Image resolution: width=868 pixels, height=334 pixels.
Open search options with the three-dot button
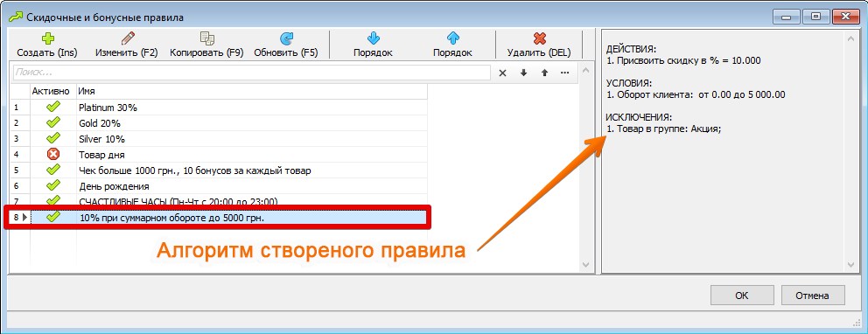point(564,73)
